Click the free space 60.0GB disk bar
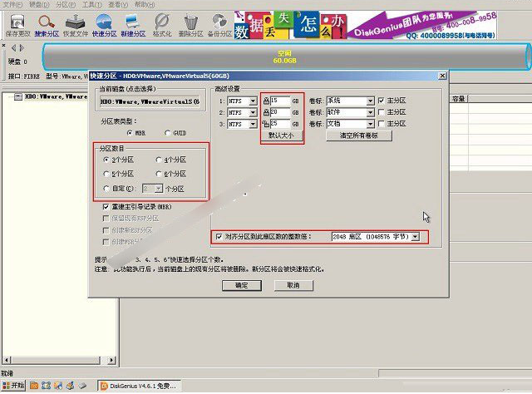The image size is (532, 394). [x=285, y=57]
